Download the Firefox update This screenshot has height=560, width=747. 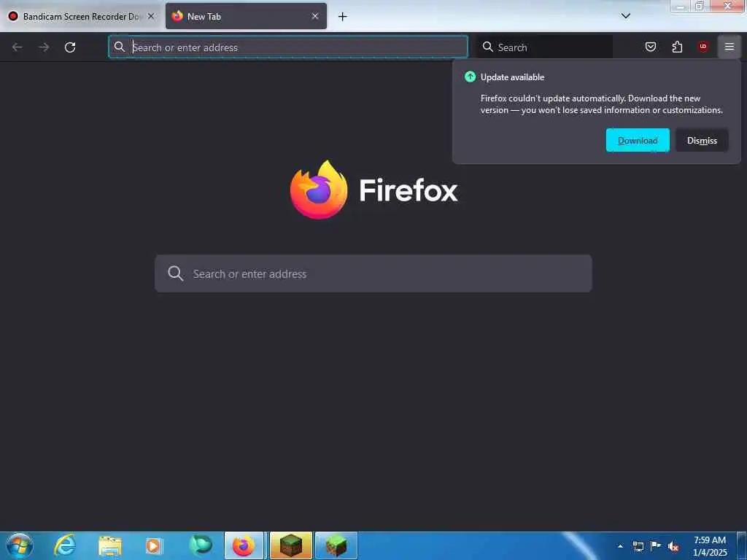tap(638, 141)
